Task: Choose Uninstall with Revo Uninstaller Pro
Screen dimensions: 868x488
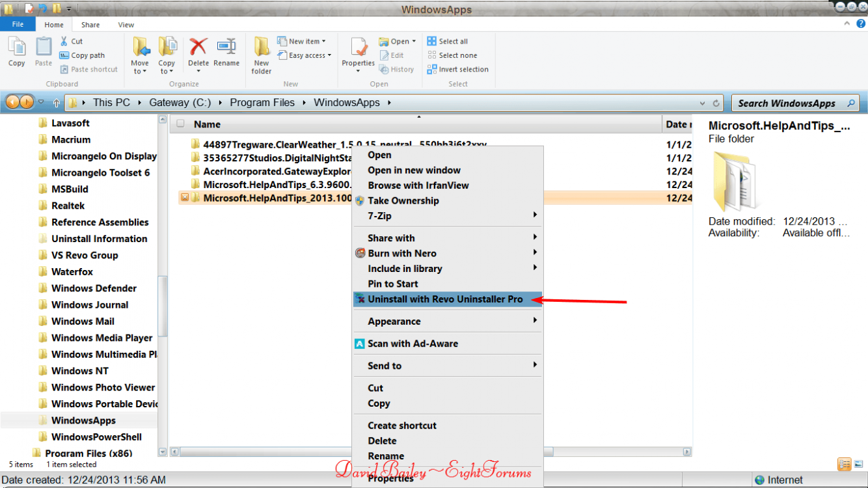Action: [447, 299]
